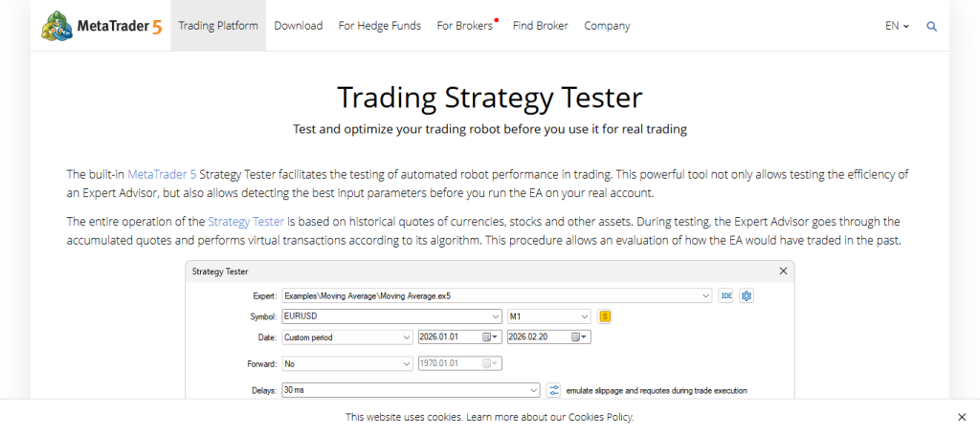The height and width of the screenshot is (435, 980).
Task: Open the Find Broker page
Action: pyautogui.click(x=541, y=26)
